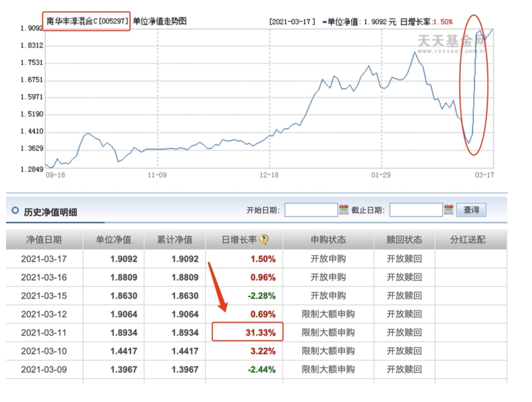Click the 0.96% growth rate cell
The image size is (532, 402).
click(x=263, y=277)
